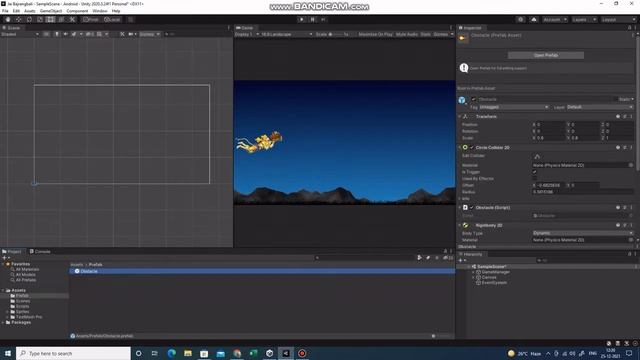The height and width of the screenshot is (360, 640).
Task: Click the Edit Collider icon button
Action: click(x=537, y=156)
